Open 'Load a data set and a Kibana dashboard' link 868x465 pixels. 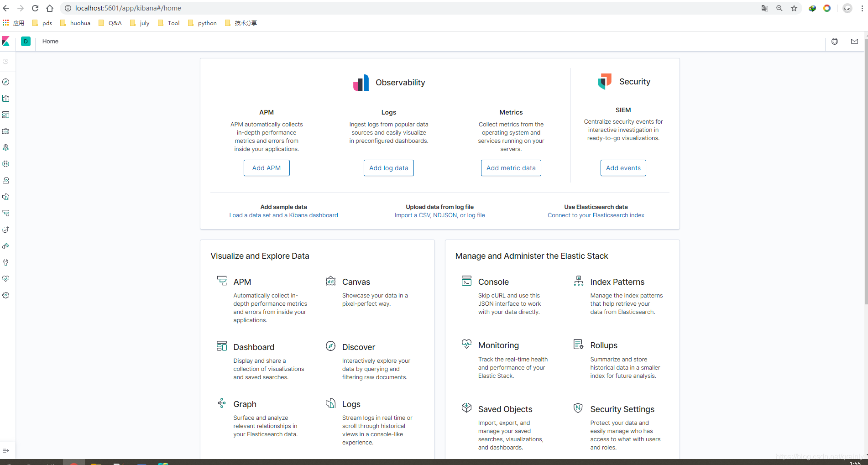coord(284,215)
